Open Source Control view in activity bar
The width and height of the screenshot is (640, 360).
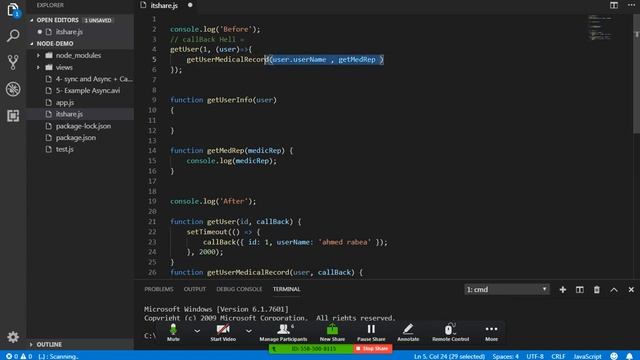(x=13, y=62)
